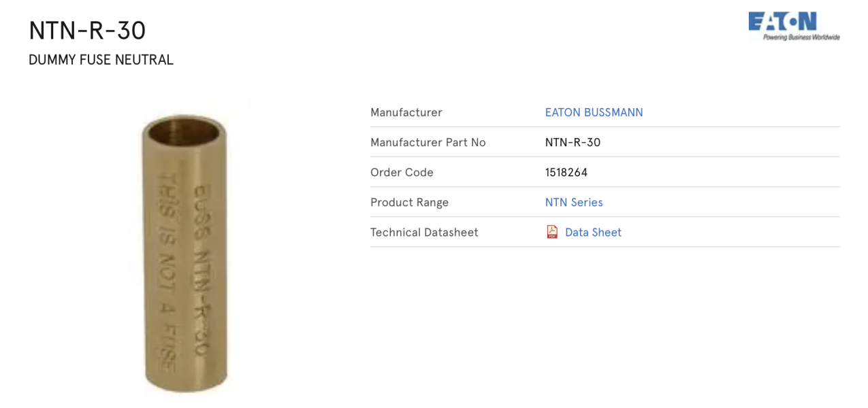Open the Data Sheet link

click(x=593, y=232)
